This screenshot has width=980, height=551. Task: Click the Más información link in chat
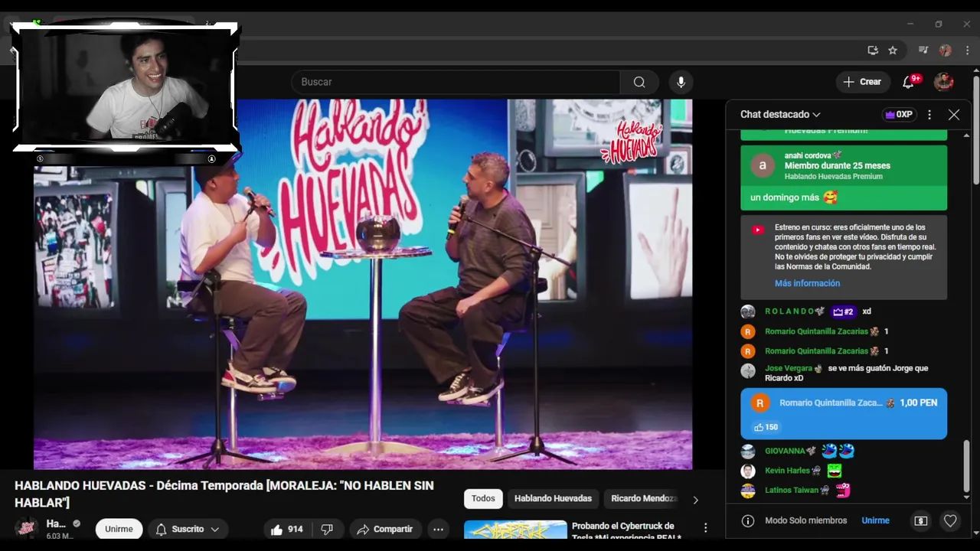[807, 283]
